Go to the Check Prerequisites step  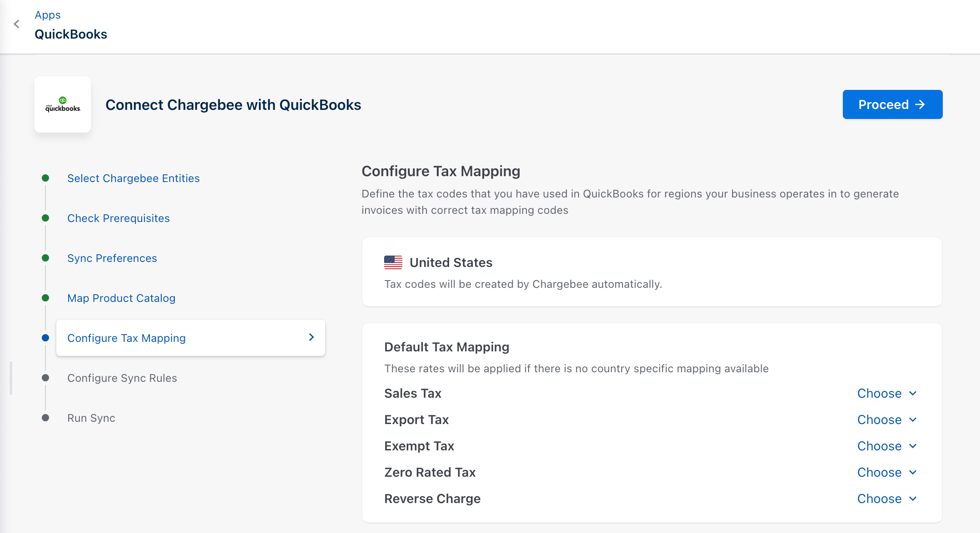point(119,218)
